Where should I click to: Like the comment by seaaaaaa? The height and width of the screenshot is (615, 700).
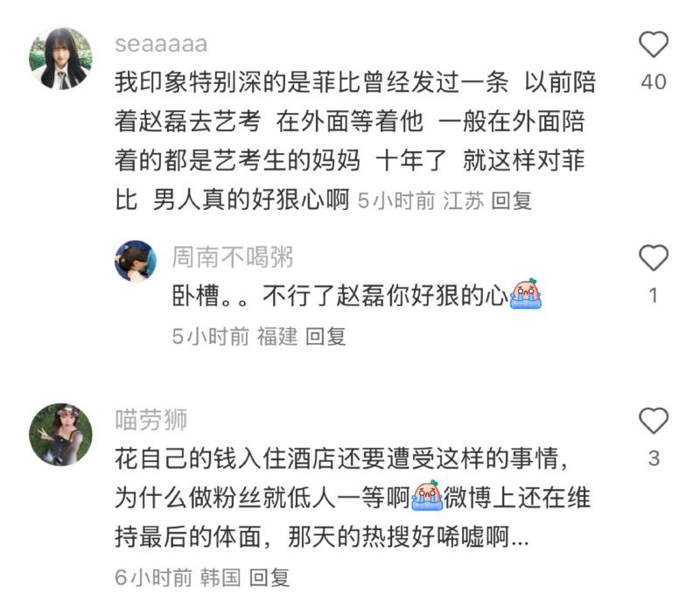coord(653,45)
